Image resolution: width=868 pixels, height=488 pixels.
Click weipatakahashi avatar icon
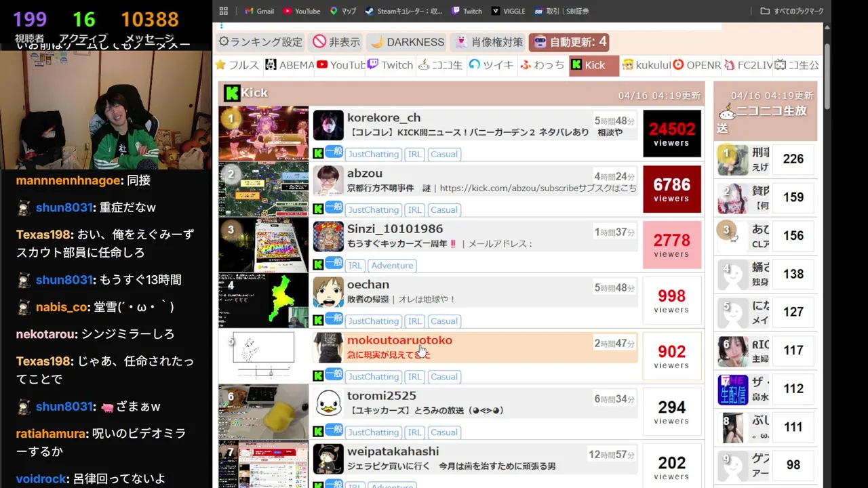point(328,459)
